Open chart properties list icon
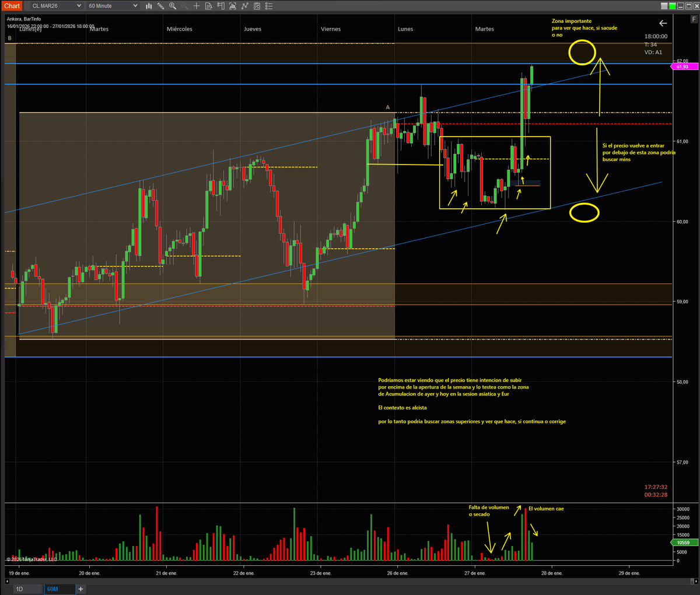700x595 pixels. pos(268,6)
